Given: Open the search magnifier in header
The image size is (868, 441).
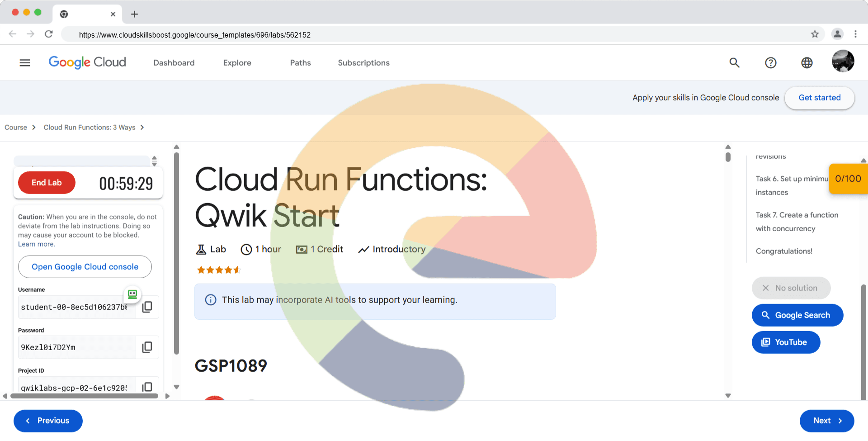Looking at the screenshot, I should tap(735, 63).
